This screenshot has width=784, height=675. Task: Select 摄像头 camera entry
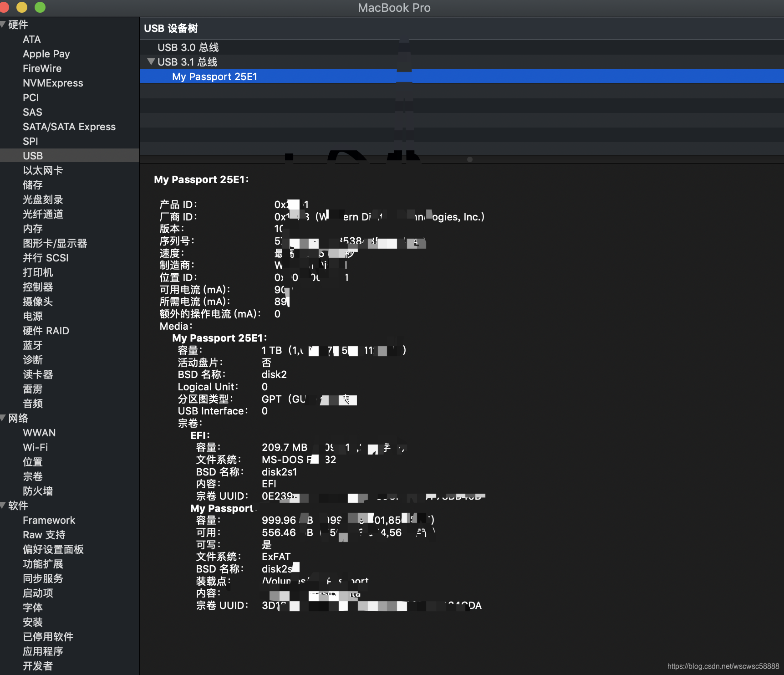(38, 302)
